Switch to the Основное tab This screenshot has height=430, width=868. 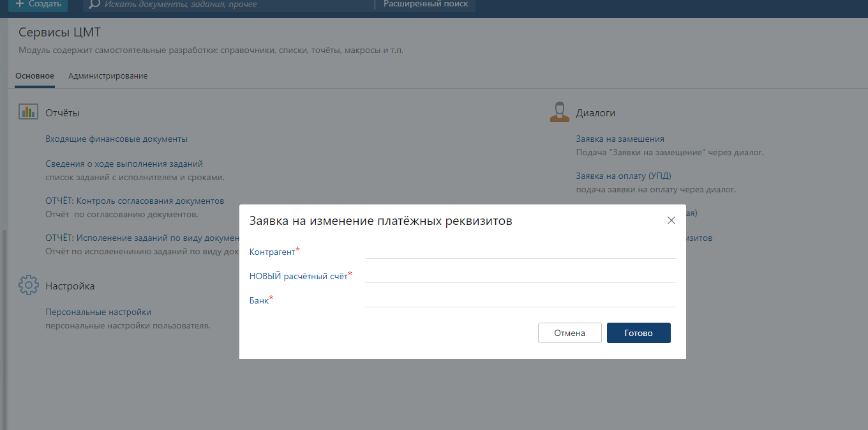[x=35, y=75]
